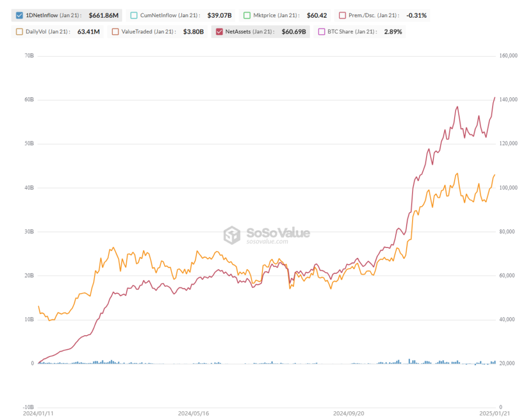Click the BTC Share (Jan 21) label text
Image resolution: width=532 pixels, height=419 pixels.
tap(352, 32)
